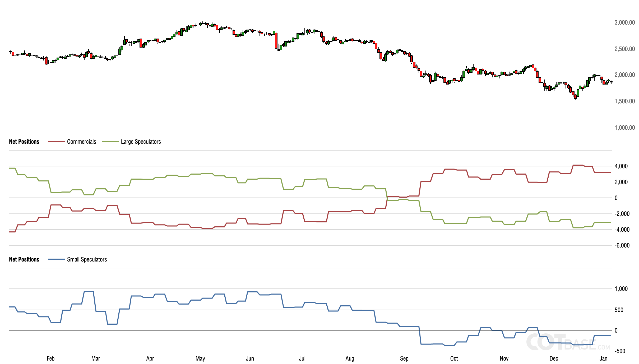Click the Dec month label
This screenshot has height=364, width=639.
click(554, 358)
